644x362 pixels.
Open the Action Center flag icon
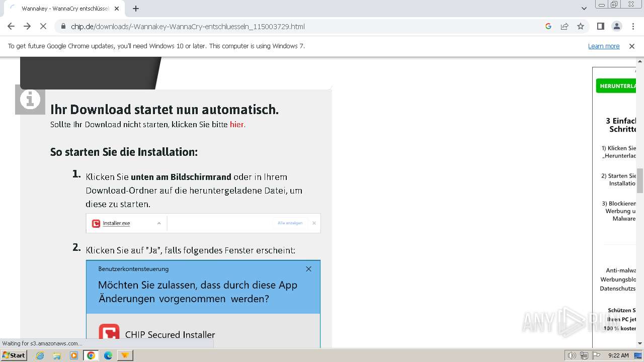pos(596,355)
